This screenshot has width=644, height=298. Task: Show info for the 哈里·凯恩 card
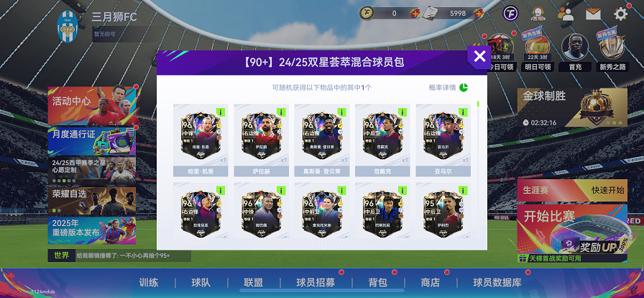click(221, 112)
